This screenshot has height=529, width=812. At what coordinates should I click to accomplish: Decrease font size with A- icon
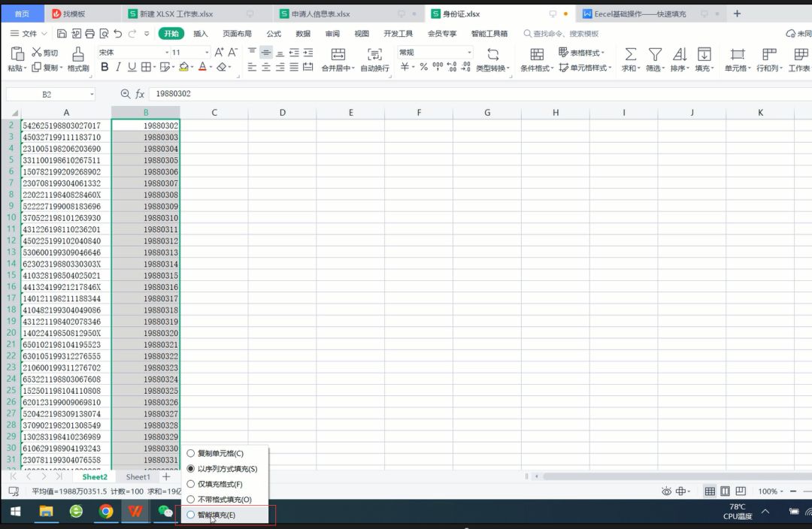pyautogui.click(x=233, y=53)
